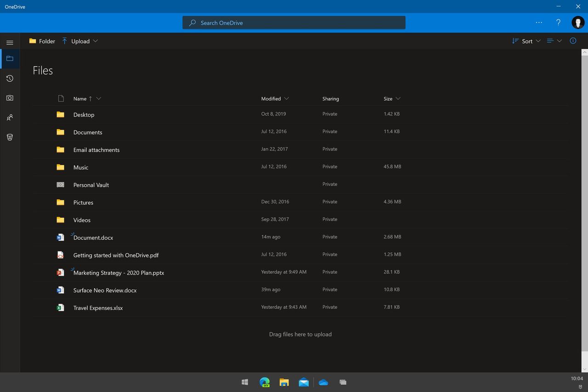This screenshot has width=588, height=392.
Task: Click the PowerPoint icon for Marketing Strategy
Action: pyautogui.click(x=60, y=273)
